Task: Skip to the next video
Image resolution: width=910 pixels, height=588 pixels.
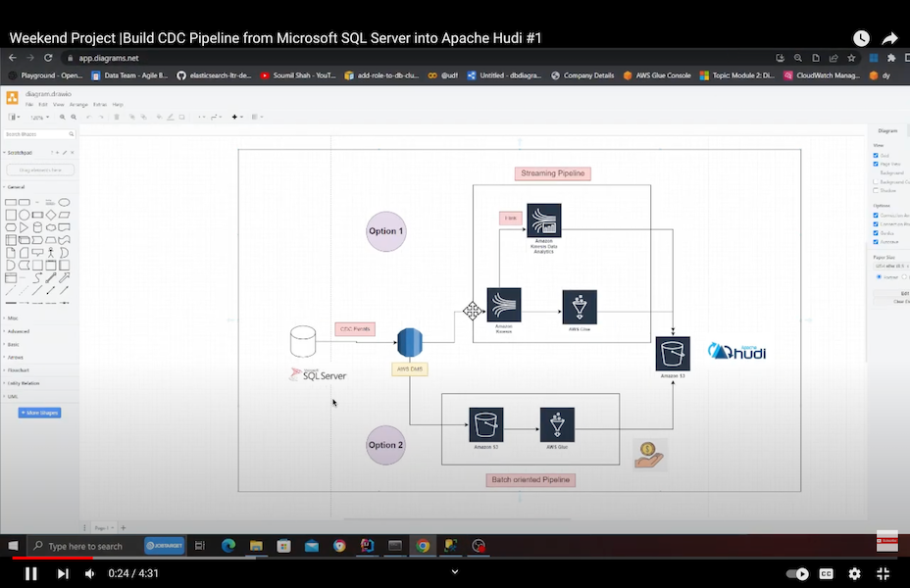Action: point(63,573)
